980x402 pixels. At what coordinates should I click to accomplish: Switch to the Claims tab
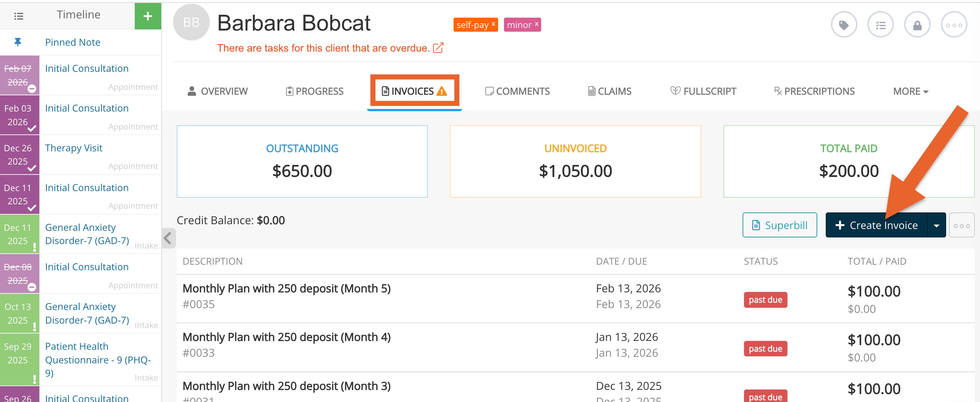click(x=609, y=91)
